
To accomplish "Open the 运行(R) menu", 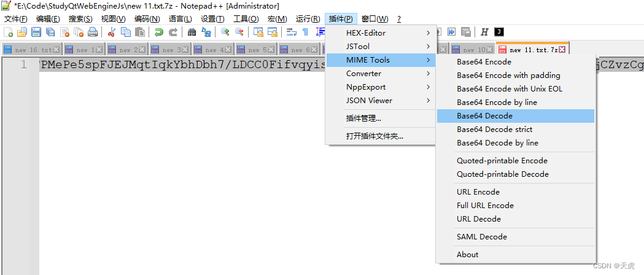I will (x=308, y=19).
